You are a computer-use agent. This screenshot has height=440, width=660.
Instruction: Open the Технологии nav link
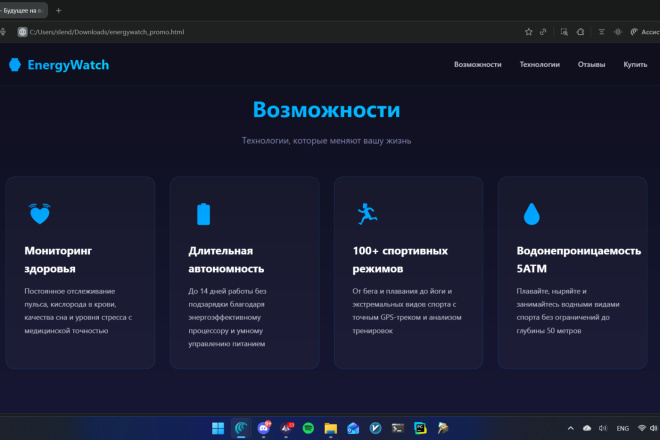[x=540, y=64]
